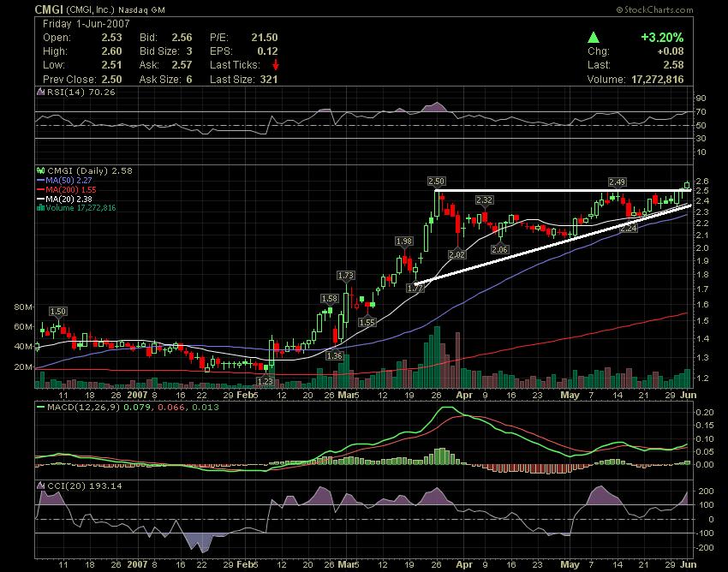Viewport: 728px width, 572px height.
Task: Click the 0.20 level on MACD axis
Action: tap(704, 412)
